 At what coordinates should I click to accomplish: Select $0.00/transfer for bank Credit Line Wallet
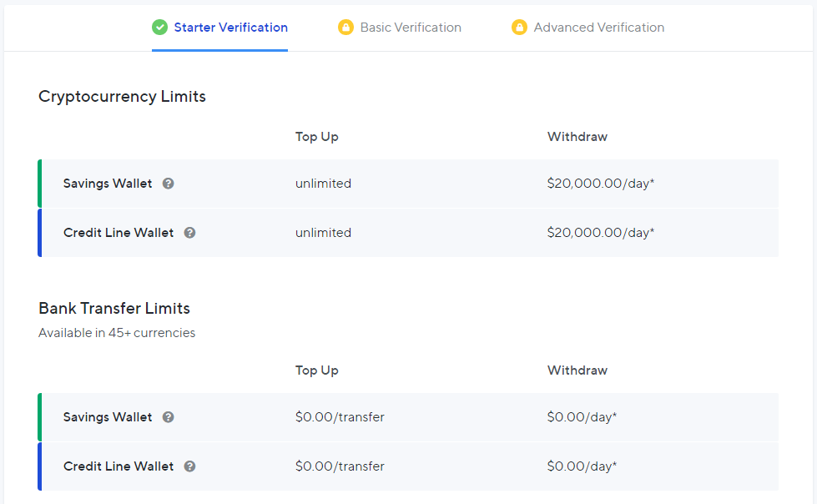point(340,466)
